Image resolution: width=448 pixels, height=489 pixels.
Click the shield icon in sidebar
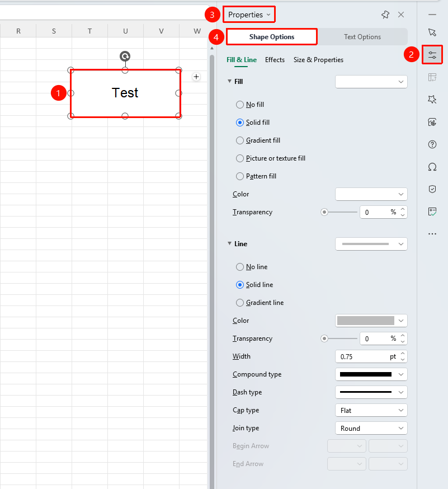point(432,189)
